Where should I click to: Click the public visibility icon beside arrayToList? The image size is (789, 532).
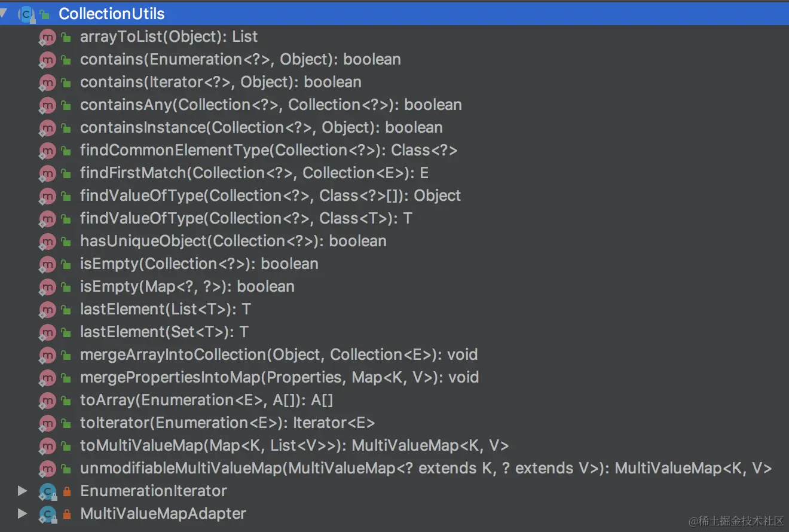tap(67, 37)
